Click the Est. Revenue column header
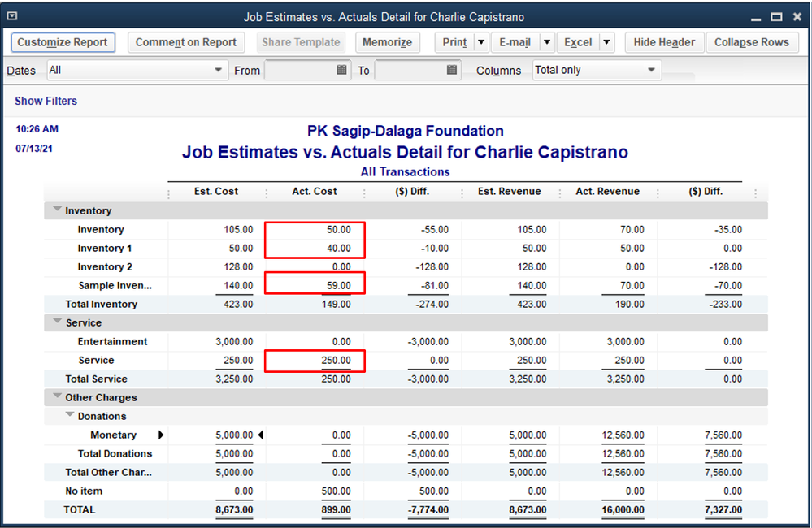Viewport: 812px width, 528px height. pyautogui.click(x=510, y=191)
